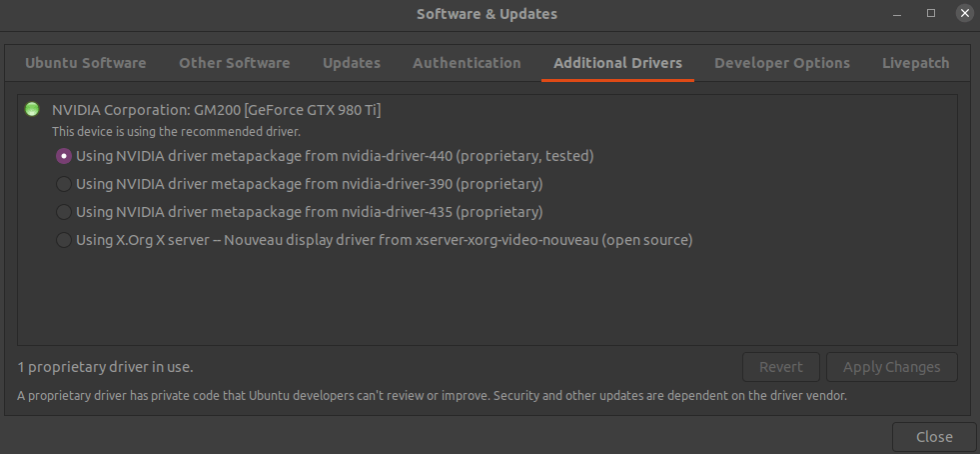Open the Ubuntu Software tab
Image resolution: width=980 pixels, height=454 pixels.
86,63
